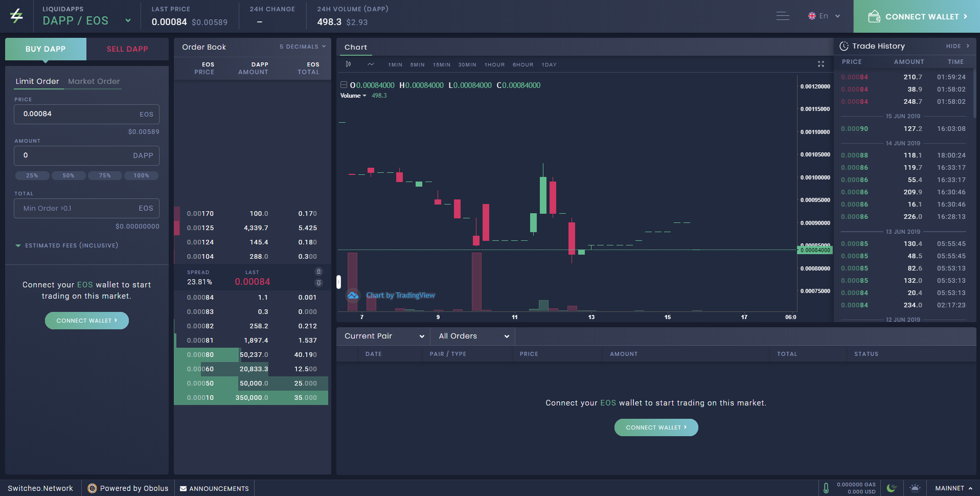The height and width of the screenshot is (496, 980).
Task: Click the gas thermometer icon
Action: pos(826,488)
